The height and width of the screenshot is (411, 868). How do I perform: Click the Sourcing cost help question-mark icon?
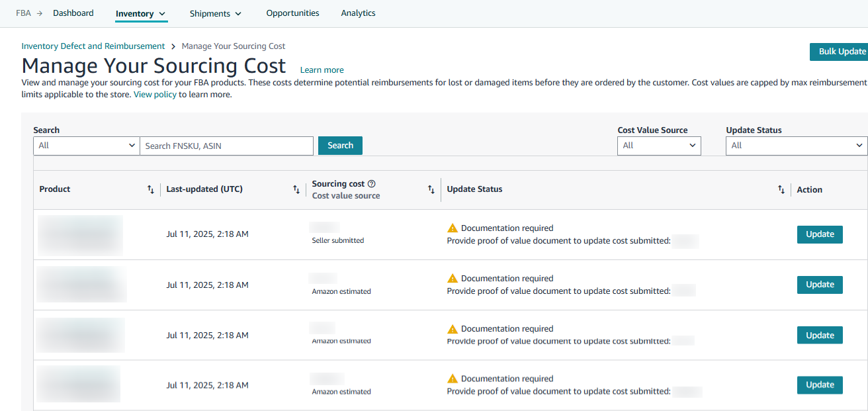tap(371, 184)
